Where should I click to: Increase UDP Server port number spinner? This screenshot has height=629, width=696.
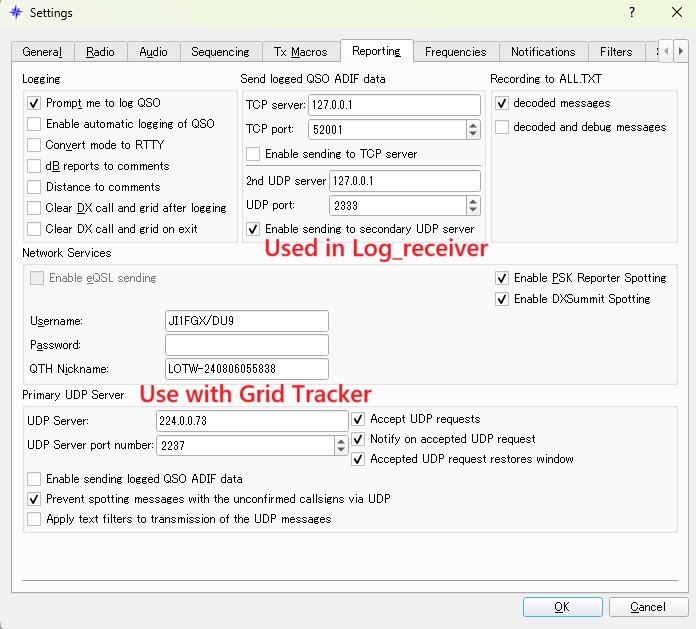tap(340, 440)
